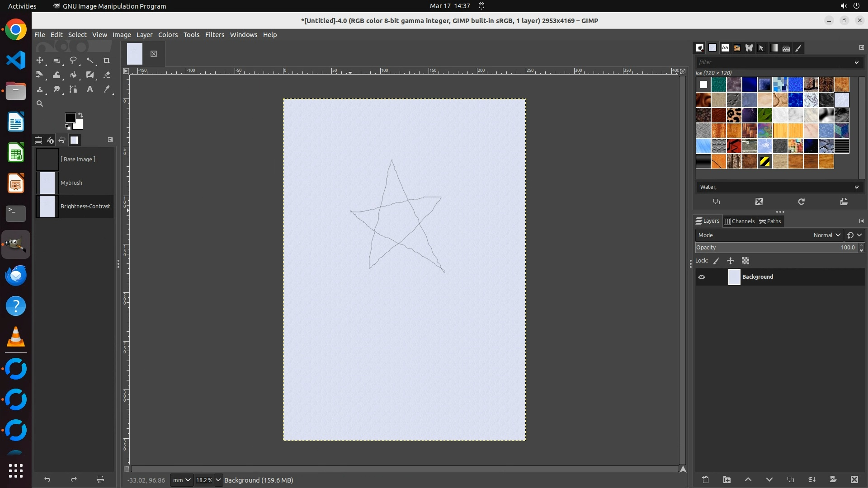The image size is (868, 488).
Task: Switch to the Channels tab
Action: (x=740, y=221)
